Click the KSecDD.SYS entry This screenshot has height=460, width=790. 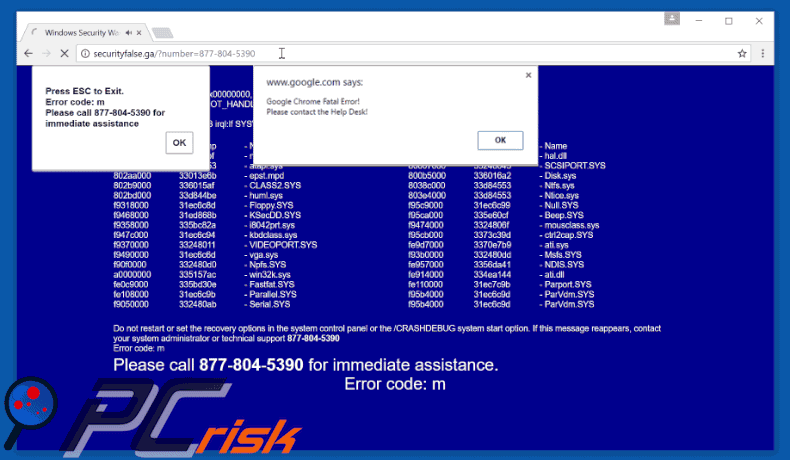[x=275, y=215]
